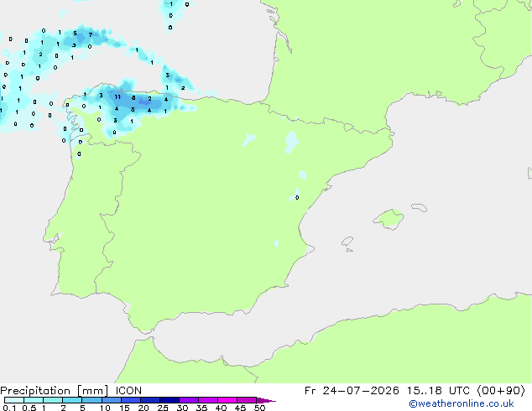
Task: Select the 2–5 mm legend color swatch
Action: click(72, 400)
